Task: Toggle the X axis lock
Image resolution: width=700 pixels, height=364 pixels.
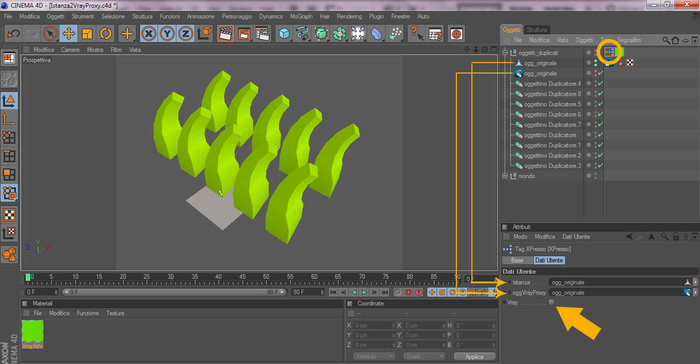Action: 149,33
